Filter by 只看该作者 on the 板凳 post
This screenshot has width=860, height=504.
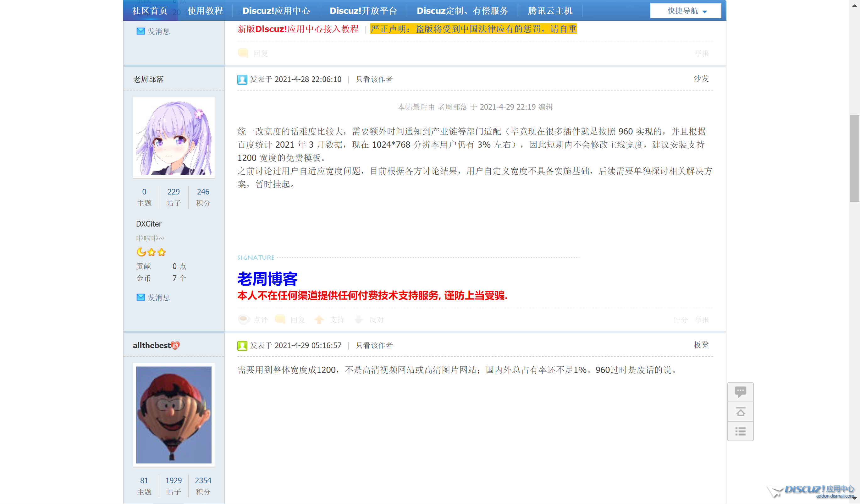click(374, 345)
